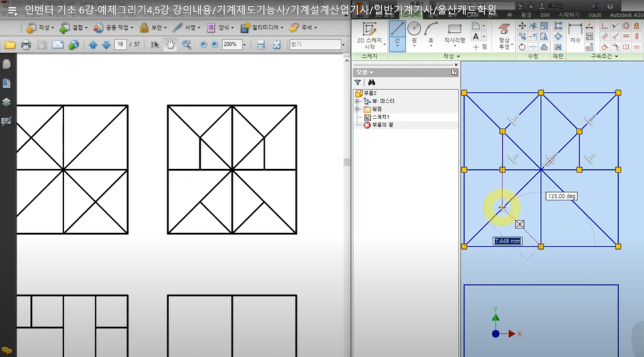Image resolution: width=644 pixels, height=357 pixels.
Task: Apply the Equal constraint
Action: click(x=636, y=47)
